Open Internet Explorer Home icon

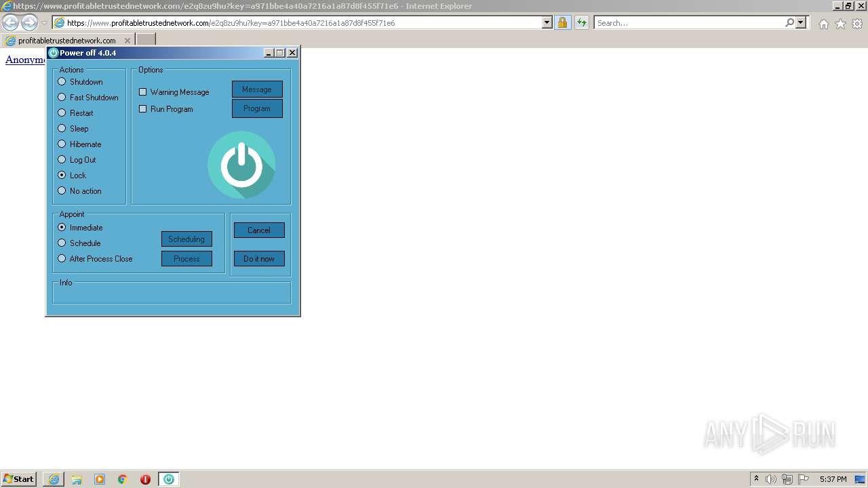(823, 24)
